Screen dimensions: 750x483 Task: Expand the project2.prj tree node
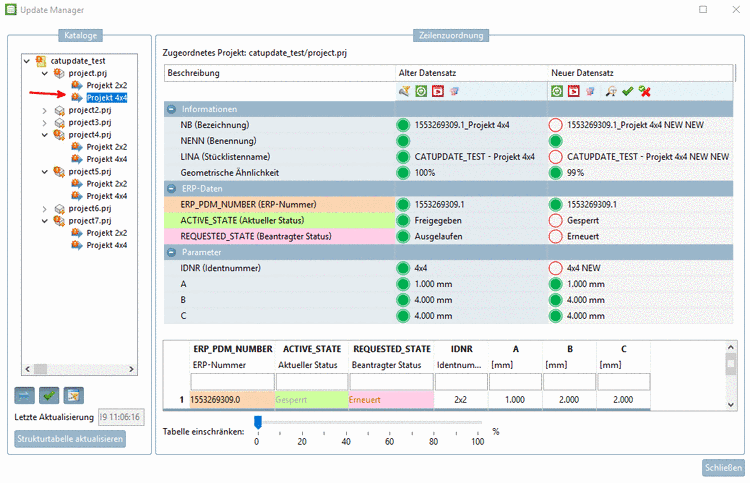pos(44,110)
